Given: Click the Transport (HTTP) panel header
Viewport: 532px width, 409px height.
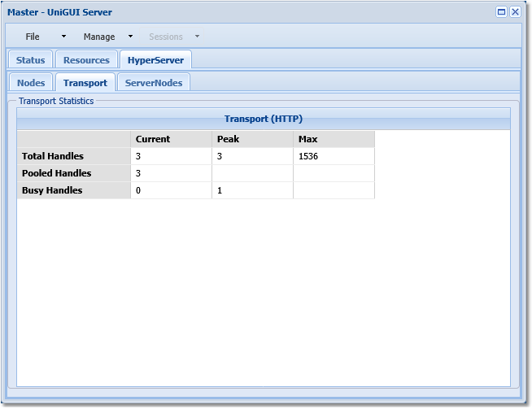Looking at the screenshot, I should [264, 119].
